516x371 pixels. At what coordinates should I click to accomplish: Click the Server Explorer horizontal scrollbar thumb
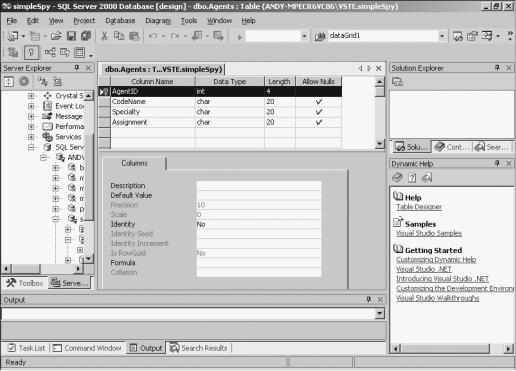(x=26, y=268)
